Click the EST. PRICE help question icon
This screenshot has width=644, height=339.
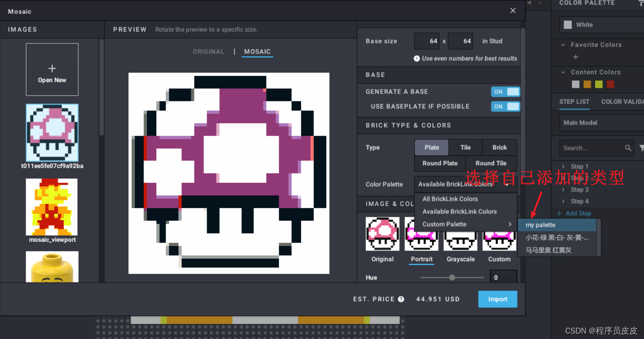point(401,299)
